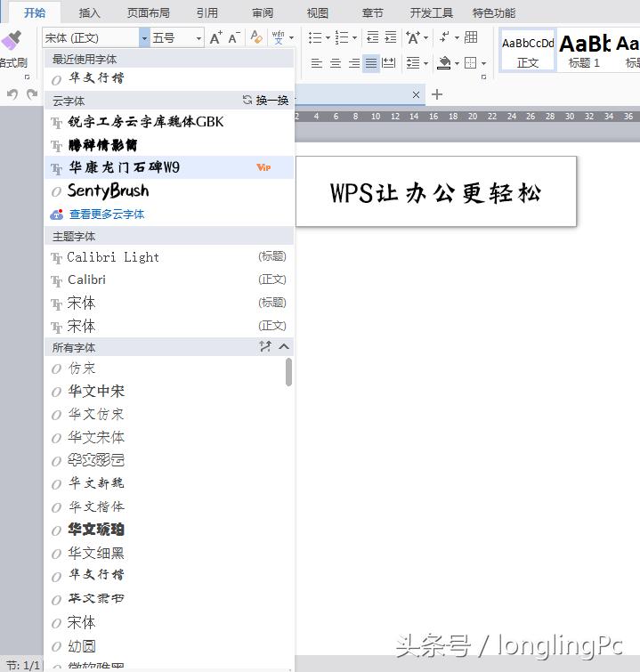
Task: Collapse the 所有字体 section chevron
Action: 284,346
